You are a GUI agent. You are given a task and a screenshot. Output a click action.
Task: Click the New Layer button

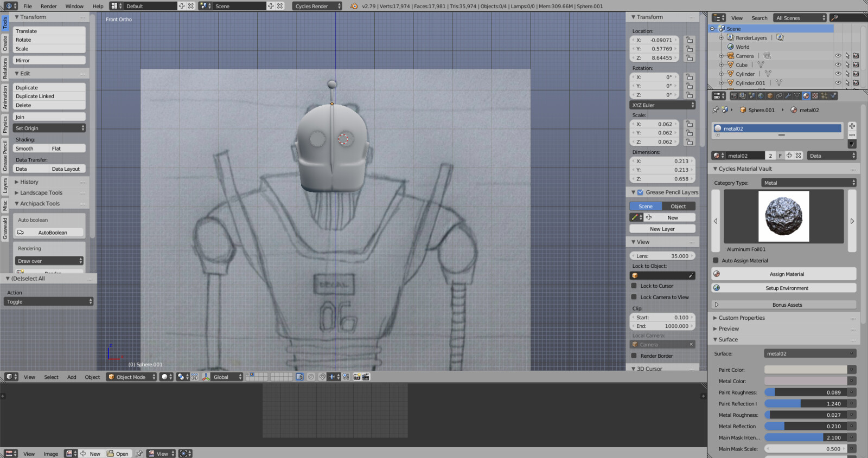pyautogui.click(x=662, y=229)
